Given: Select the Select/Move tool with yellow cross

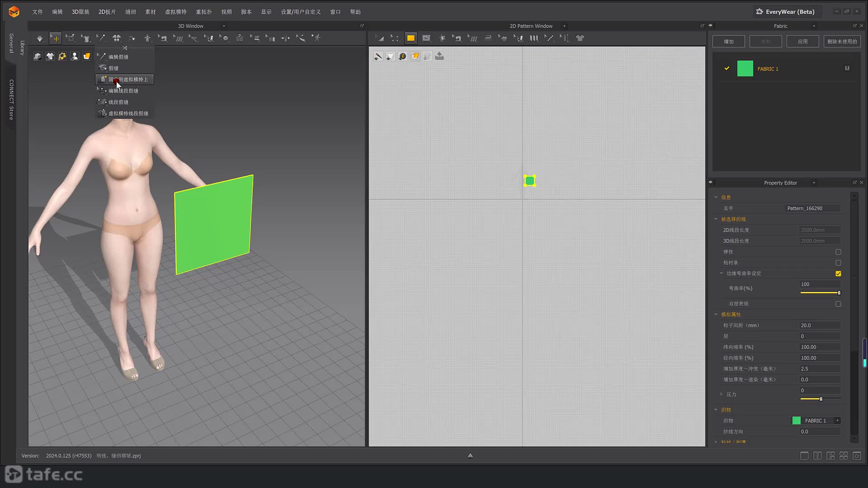Looking at the screenshot, I should pos(55,38).
